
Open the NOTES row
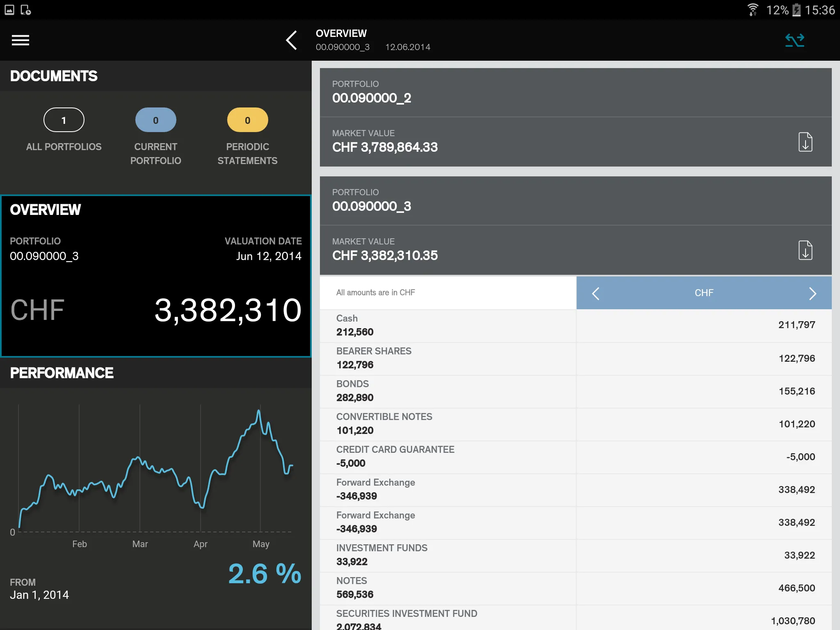pyautogui.click(x=576, y=588)
